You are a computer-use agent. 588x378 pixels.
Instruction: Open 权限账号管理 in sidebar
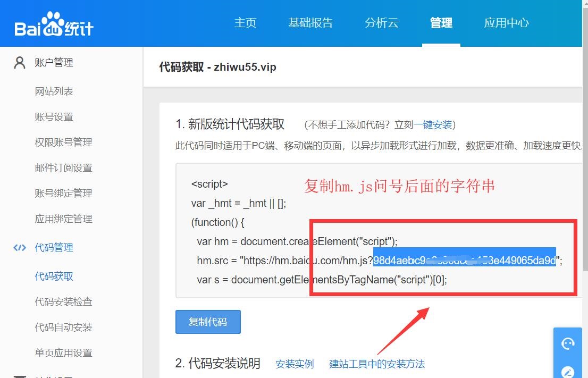click(63, 142)
